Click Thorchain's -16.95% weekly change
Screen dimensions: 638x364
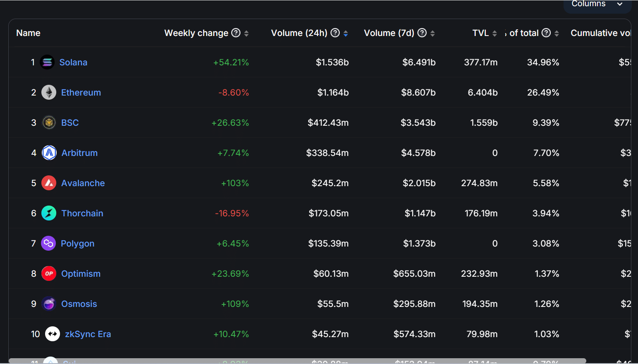232,213
